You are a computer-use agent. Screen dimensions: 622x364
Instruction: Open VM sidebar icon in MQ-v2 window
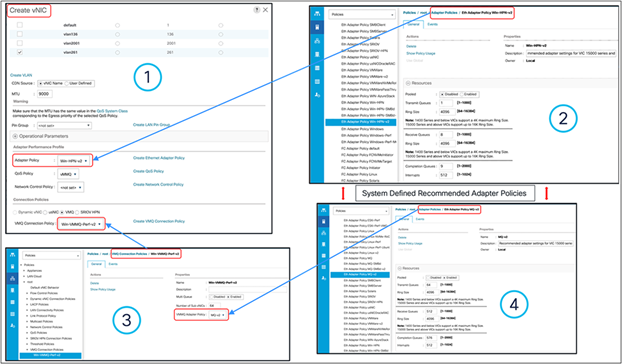pos(323,256)
